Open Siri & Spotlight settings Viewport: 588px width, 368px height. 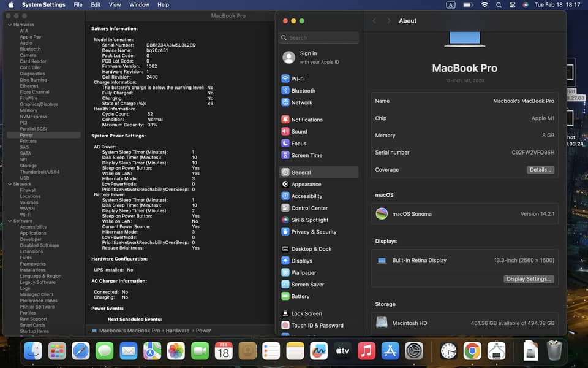pos(309,220)
